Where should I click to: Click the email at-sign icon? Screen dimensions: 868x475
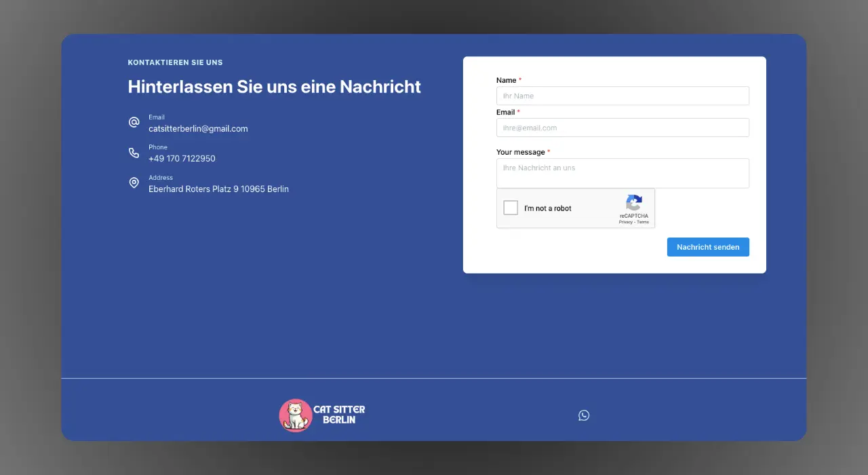tap(134, 122)
